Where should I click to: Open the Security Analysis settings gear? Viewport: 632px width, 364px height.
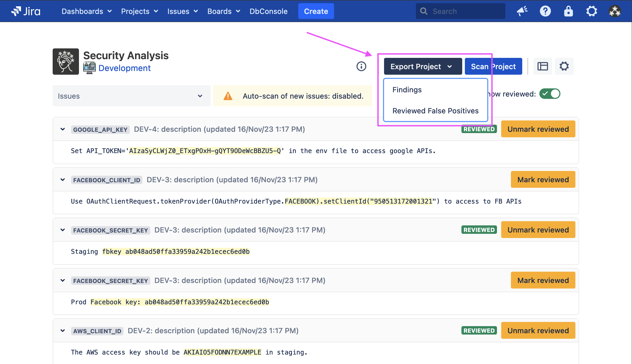click(x=564, y=66)
